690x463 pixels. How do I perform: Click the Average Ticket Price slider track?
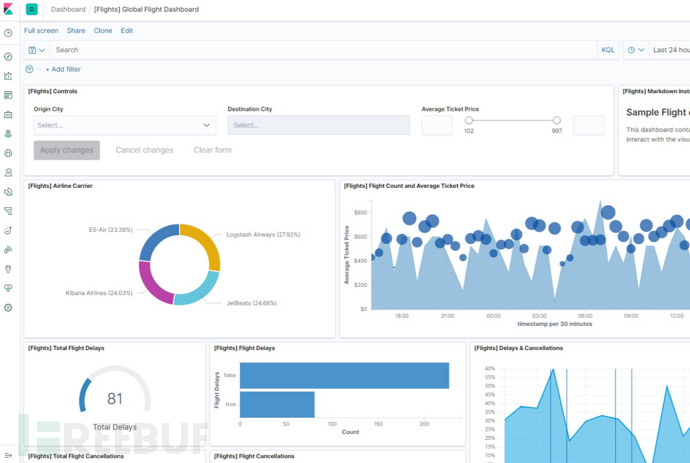coord(513,120)
